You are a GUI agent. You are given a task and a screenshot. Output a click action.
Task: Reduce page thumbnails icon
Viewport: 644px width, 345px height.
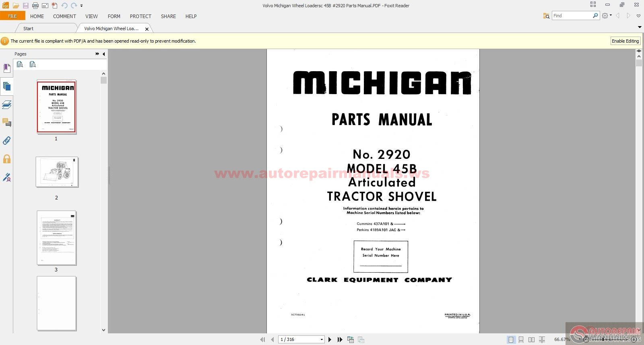(x=33, y=64)
